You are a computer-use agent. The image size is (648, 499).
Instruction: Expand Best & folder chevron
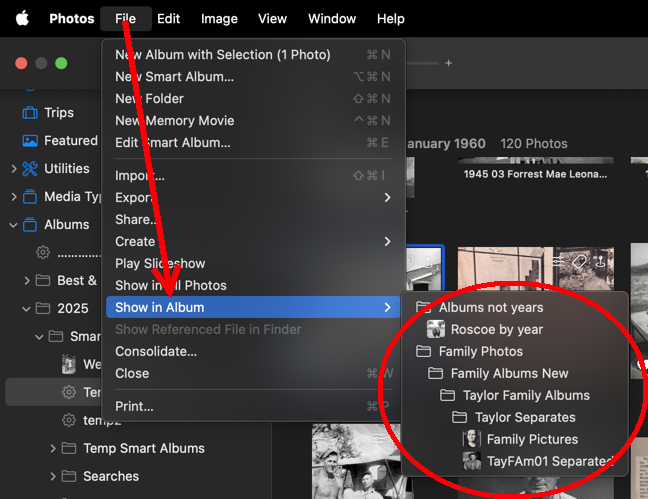click(27, 281)
